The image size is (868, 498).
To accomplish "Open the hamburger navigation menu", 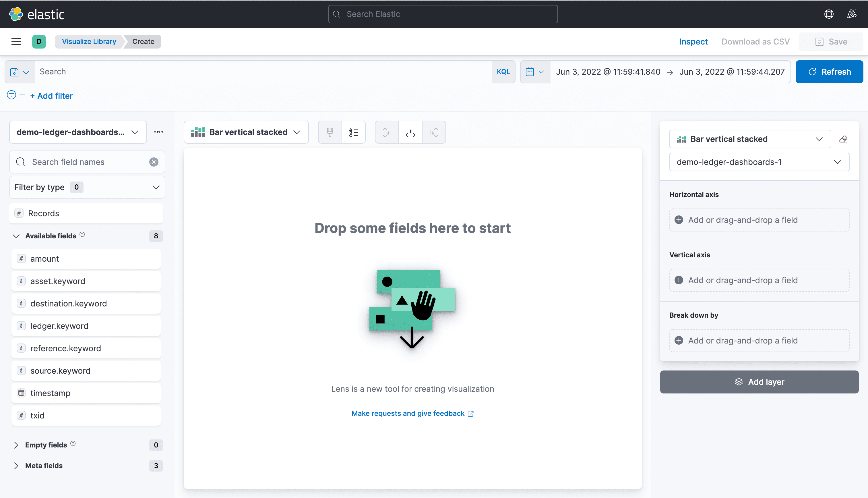I will click(x=16, y=41).
